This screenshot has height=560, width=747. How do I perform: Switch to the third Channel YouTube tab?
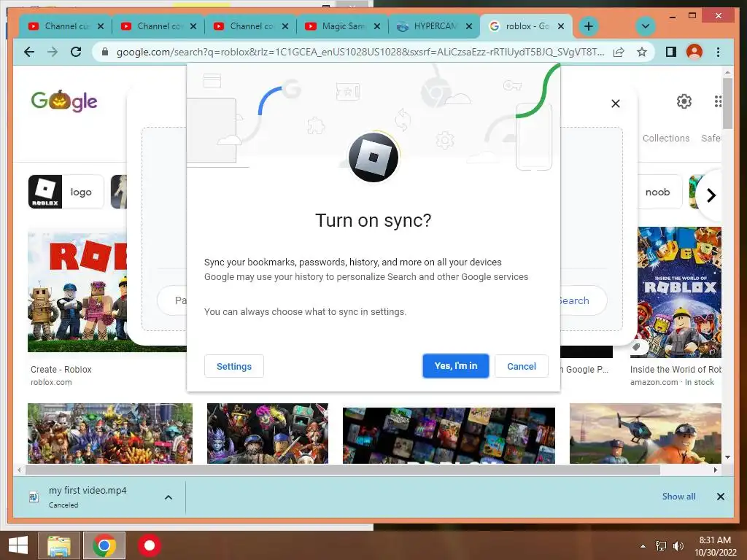251,26
